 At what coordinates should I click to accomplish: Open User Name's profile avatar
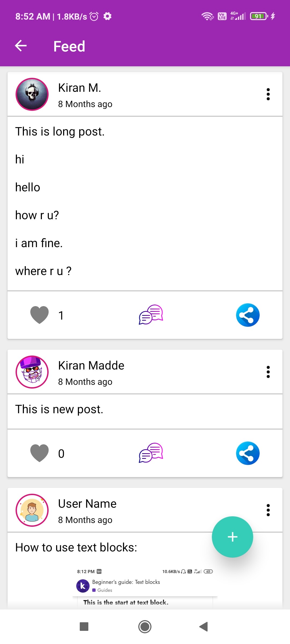[x=32, y=510]
